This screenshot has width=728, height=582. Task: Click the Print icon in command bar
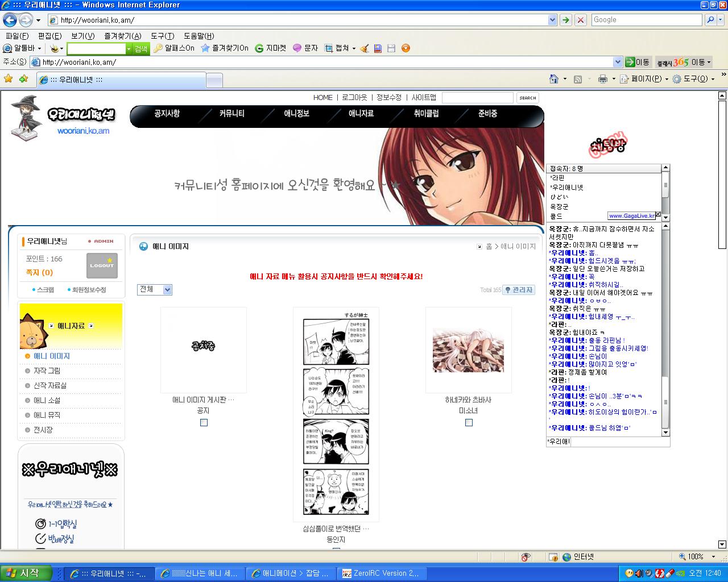click(602, 79)
